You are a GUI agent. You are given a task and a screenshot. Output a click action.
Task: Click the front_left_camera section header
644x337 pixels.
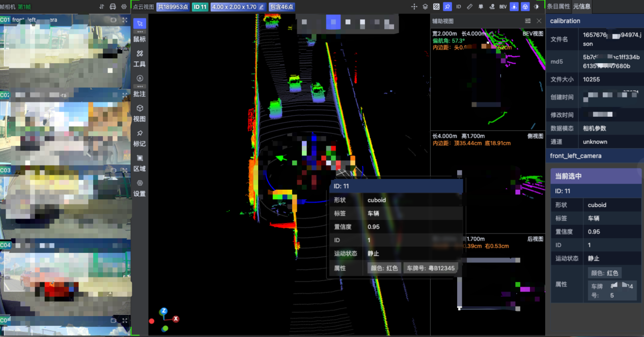pyautogui.click(x=595, y=155)
